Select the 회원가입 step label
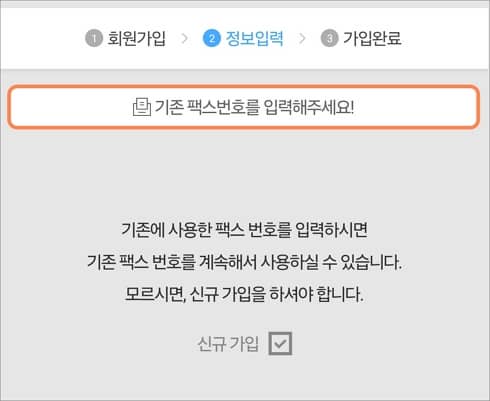 pos(136,38)
